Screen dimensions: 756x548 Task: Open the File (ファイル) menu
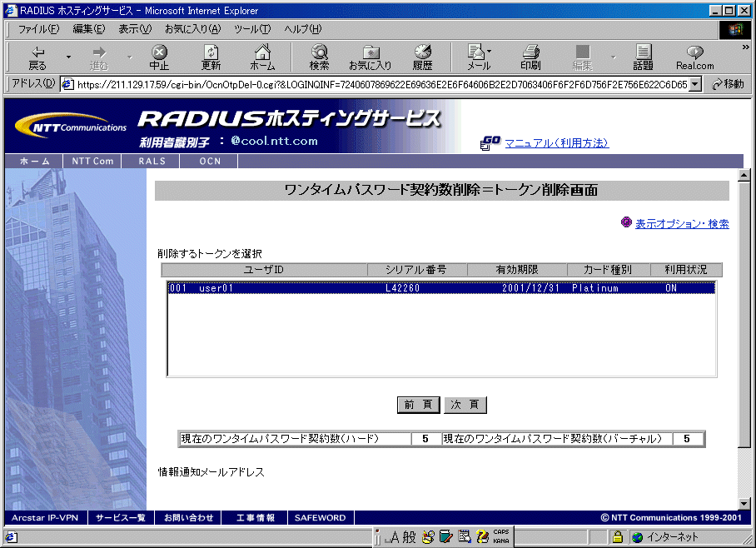pyautogui.click(x=38, y=29)
